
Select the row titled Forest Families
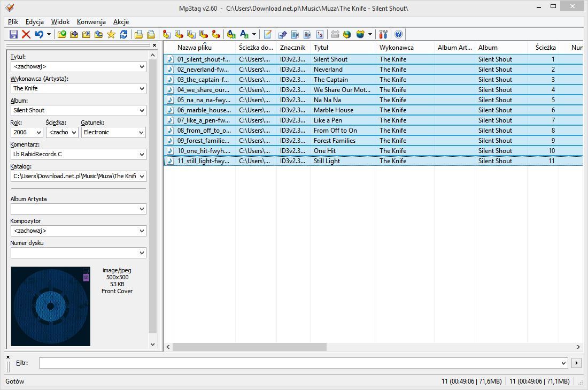[373, 140]
